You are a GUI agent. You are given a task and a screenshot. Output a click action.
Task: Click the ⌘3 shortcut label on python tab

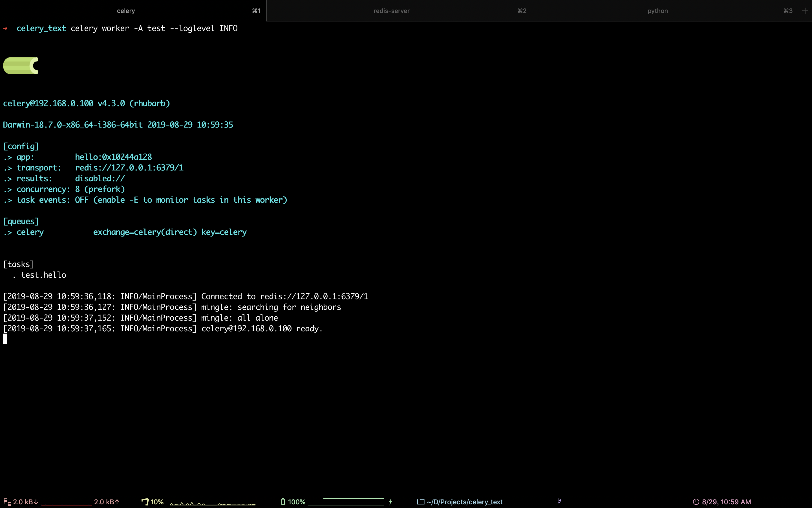[788, 11]
